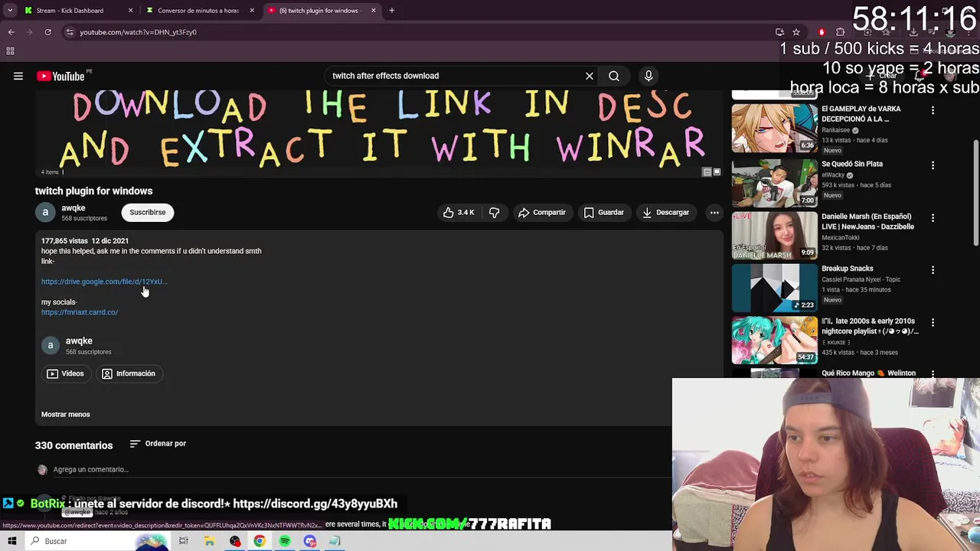
Task: Open channel Información button
Action: 129,373
